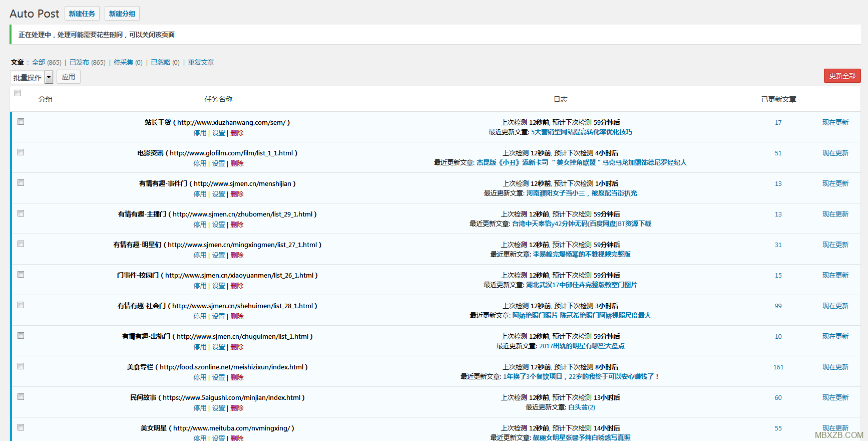Check the 站长干货 task checkbox

(x=21, y=122)
